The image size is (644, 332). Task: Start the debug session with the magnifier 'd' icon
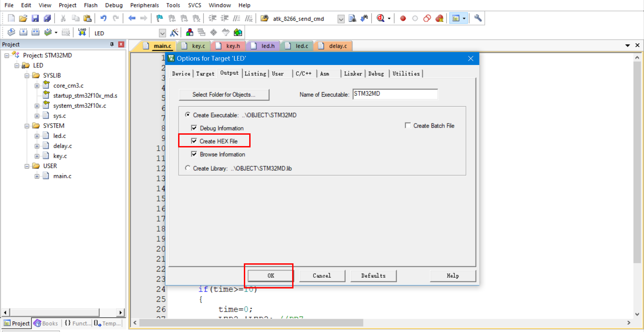[x=380, y=18]
